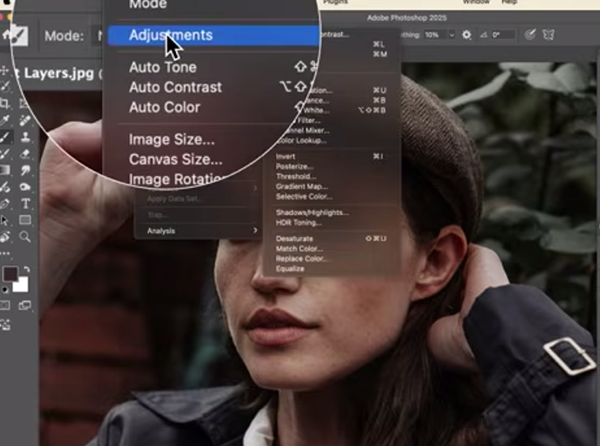The width and height of the screenshot is (600, 446).
Task: Select the Pen tool
Action: tap(5, 203)
